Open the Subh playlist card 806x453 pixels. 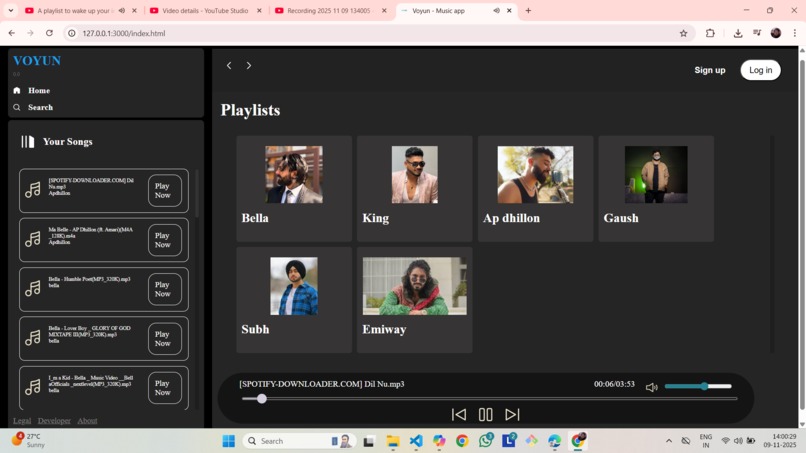tap(294, 300)
